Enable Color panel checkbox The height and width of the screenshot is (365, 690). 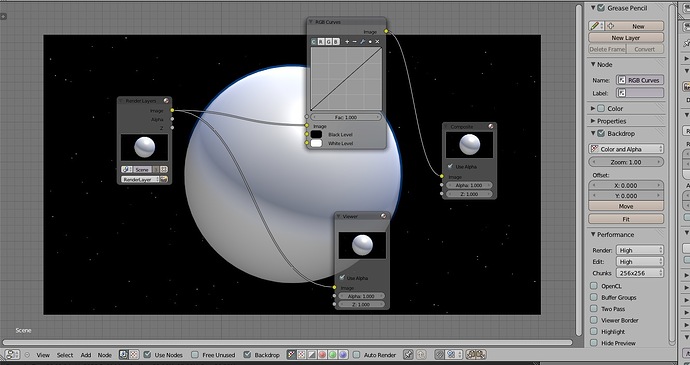coord(601,108)
